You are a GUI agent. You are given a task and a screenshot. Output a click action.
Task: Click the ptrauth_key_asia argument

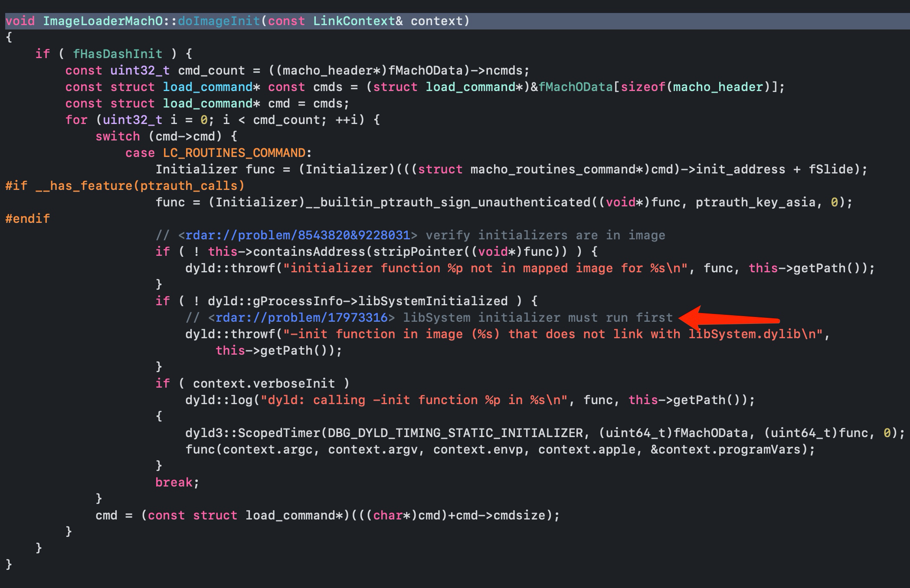[755, 203]
